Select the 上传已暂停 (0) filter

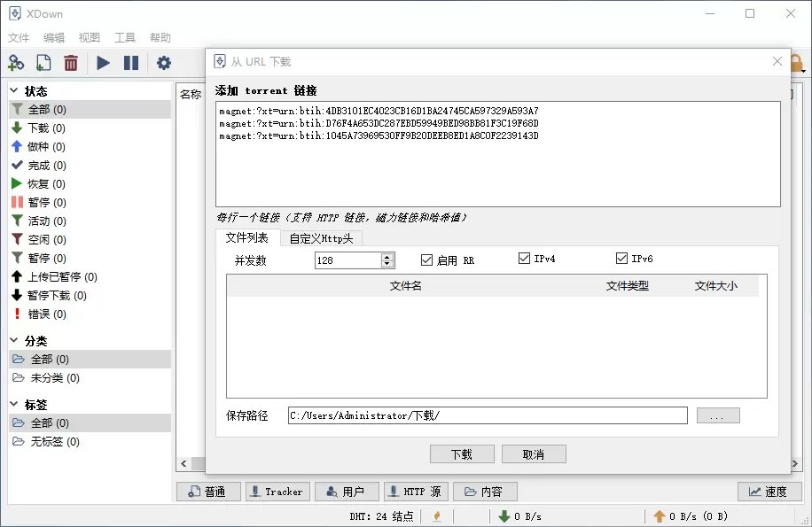90,276
